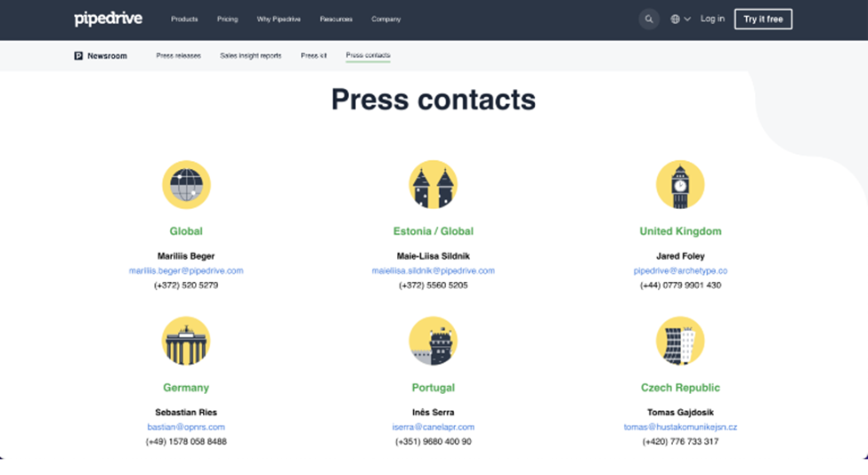This screenshot has width=868, height=475.
Task: Email bastian@opnrs.com
Action: click(x=186, y=427)
